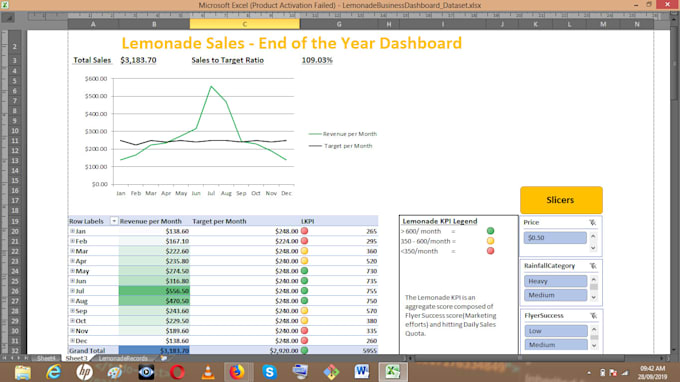Select the Sheet3 worksheet tab
The height and width of the screenshot is (382, 680).
tap(77, 358)
